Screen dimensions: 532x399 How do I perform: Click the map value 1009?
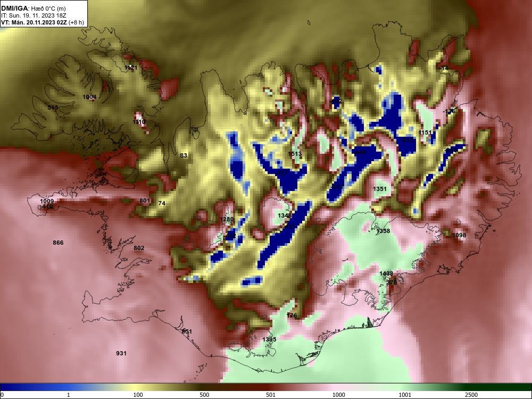pyautogui.click(x=47, y=202)
